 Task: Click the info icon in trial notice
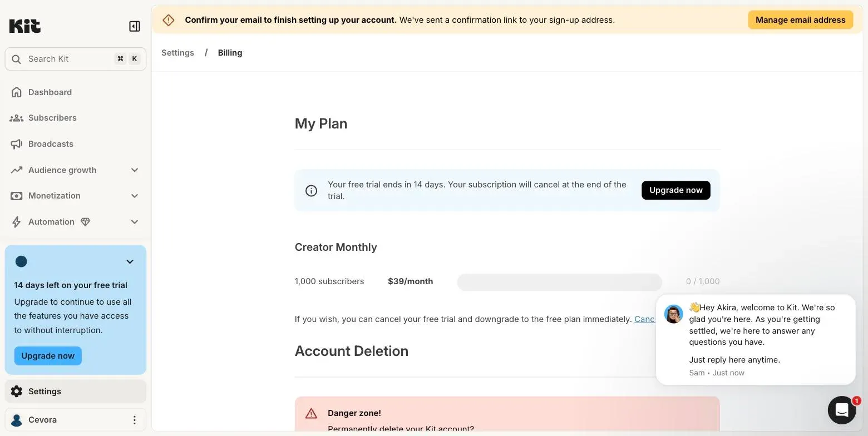pos(312,191)
